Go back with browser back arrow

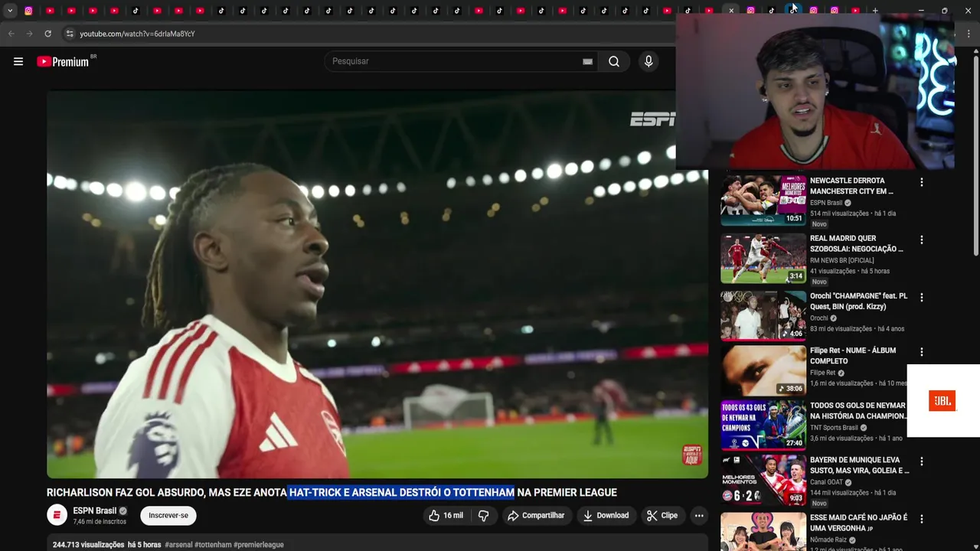(11, 34)
